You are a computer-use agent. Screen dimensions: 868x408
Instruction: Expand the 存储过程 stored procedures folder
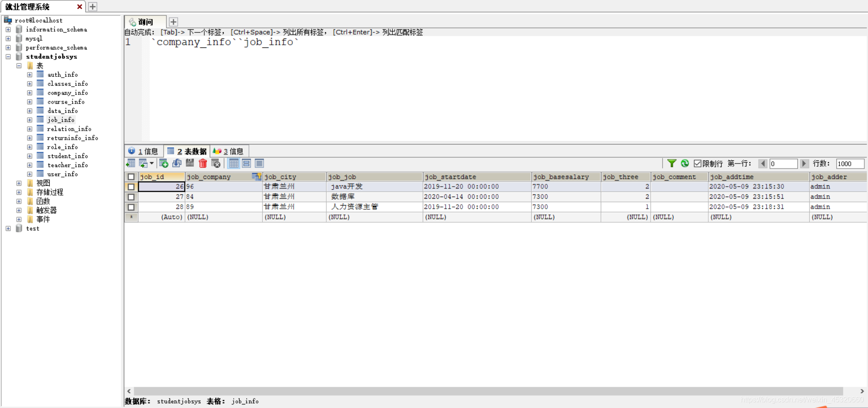19,192
